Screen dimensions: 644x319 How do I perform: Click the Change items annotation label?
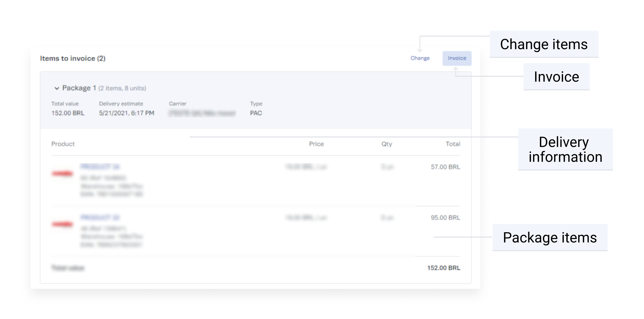click(544, 44)
